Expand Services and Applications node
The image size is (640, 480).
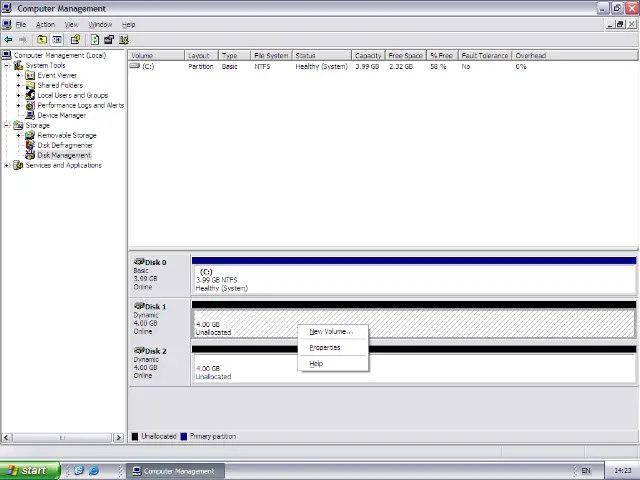pyautogui.click(x=7, y=165)
